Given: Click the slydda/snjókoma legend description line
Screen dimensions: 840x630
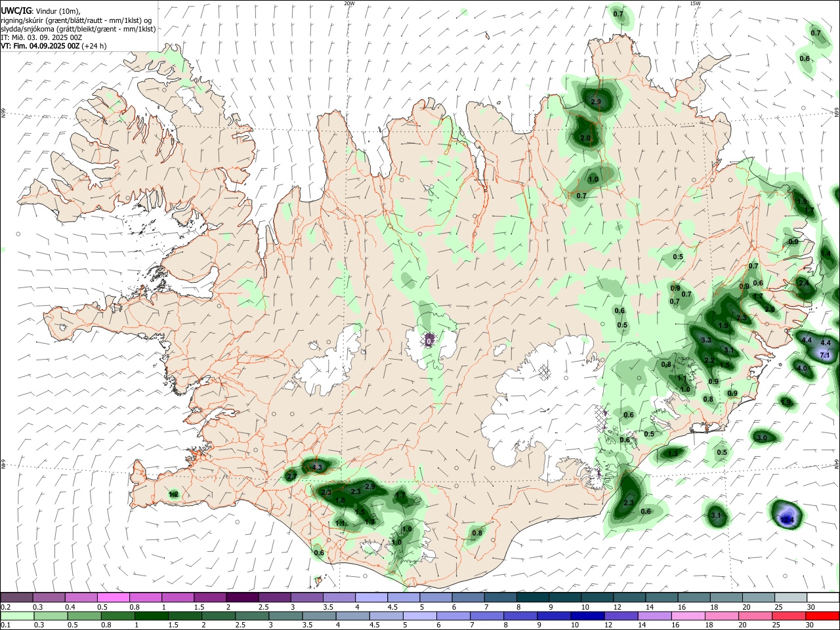Looking at the screenshot, I should point(78,29).
